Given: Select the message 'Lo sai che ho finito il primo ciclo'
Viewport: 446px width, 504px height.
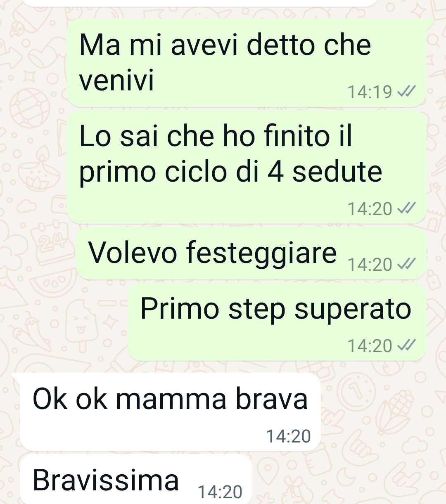Looking at the screenshot, I should coord(247,168).
